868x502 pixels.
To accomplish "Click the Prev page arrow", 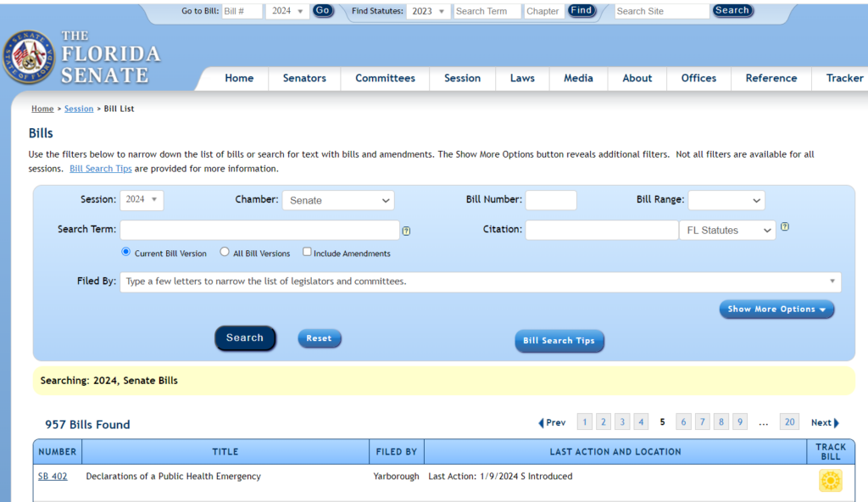I will [x=552, y=423].
